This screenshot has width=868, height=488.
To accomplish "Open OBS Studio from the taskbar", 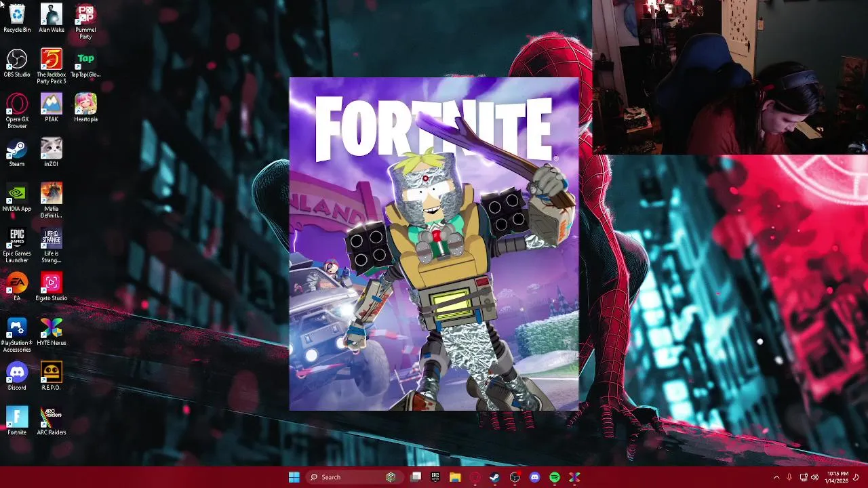I will pyautogui.click(x=515, y=477).
